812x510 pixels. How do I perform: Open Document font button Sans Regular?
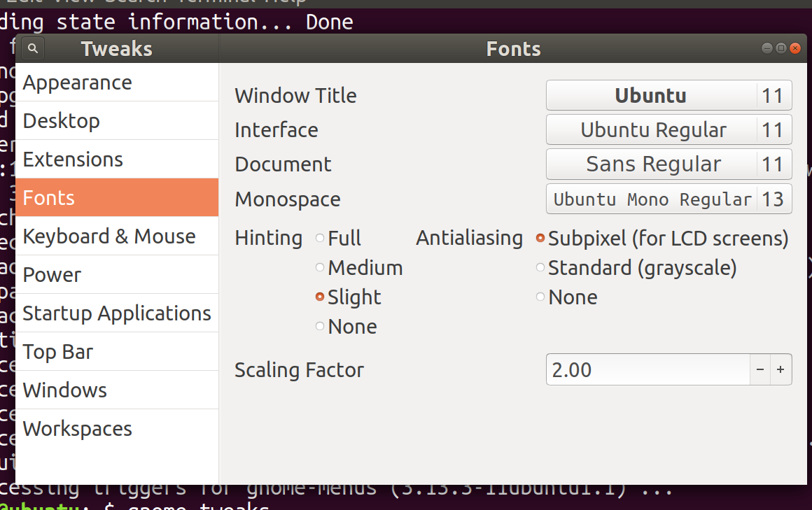click(668, 164)
